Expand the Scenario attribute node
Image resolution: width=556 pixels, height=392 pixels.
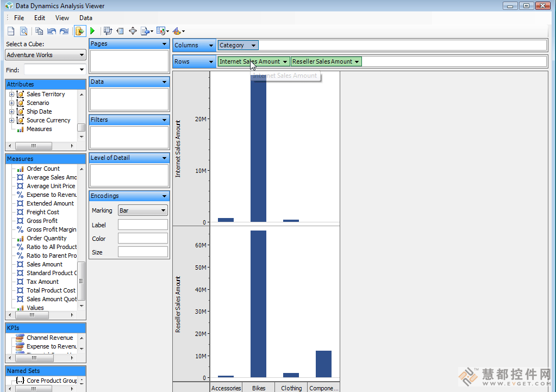pos(12,103)
